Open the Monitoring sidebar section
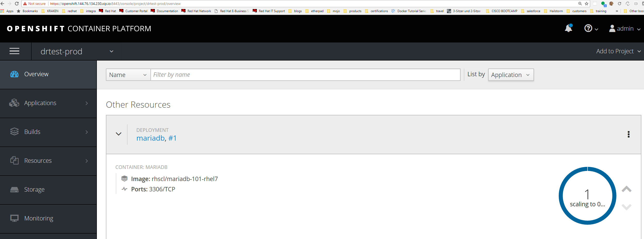The image size is (644, 239). pyautogui.click(x=48, y=219)
